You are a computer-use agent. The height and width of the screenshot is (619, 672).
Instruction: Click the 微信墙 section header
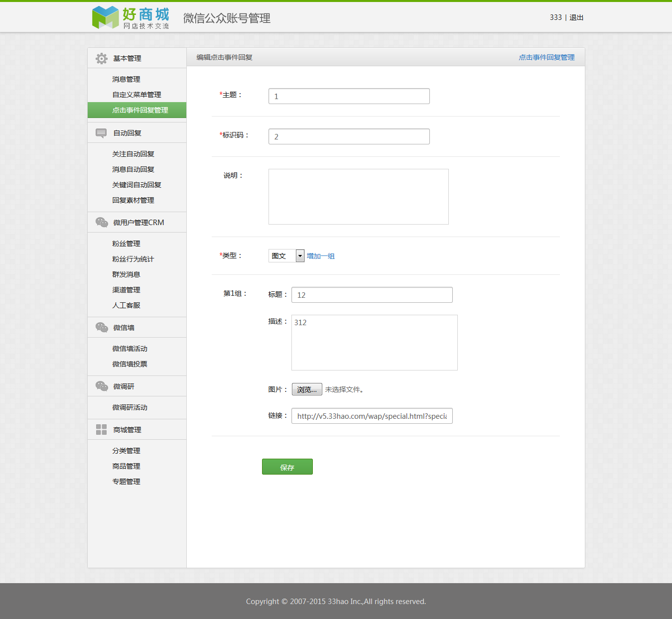(137, 328)
